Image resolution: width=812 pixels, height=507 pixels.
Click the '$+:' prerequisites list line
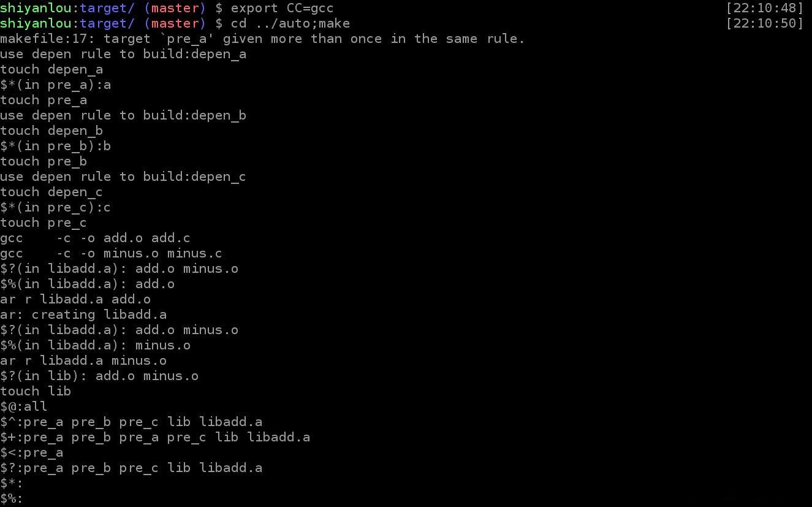tap(155, 437)
